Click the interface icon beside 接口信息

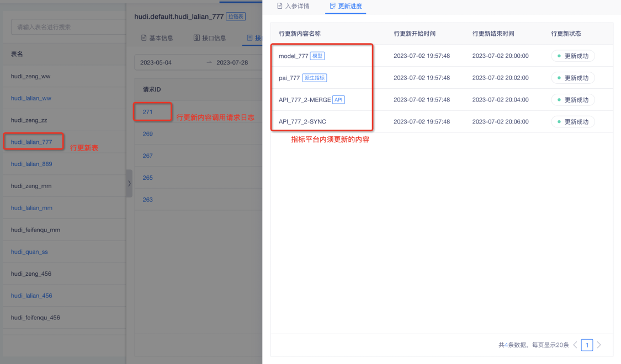[197, 38]
